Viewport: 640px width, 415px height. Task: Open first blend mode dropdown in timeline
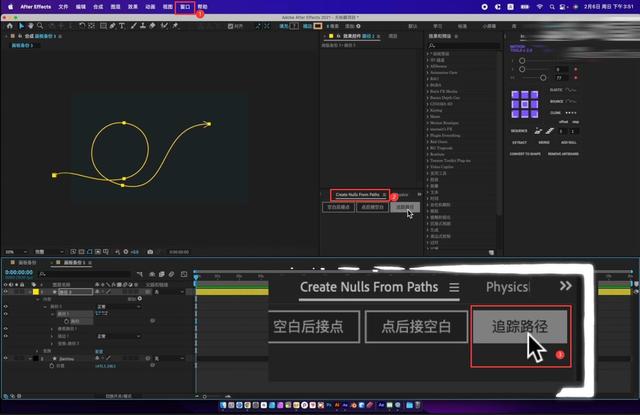pyautogui.click(x=119, y=306)
